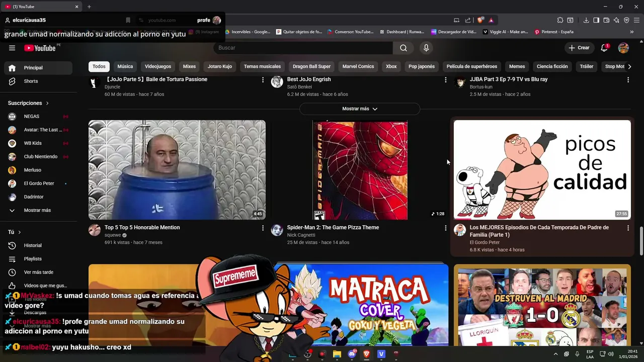Open Brave VPN shield icon
Screen dimensions: 644x362
click(x=626, y=20)
